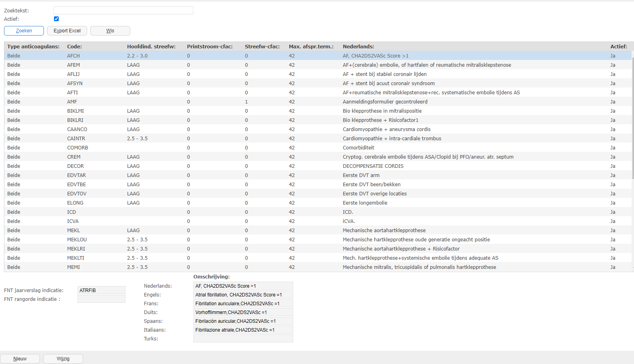Select the ELONG code row

click(318, 203)
